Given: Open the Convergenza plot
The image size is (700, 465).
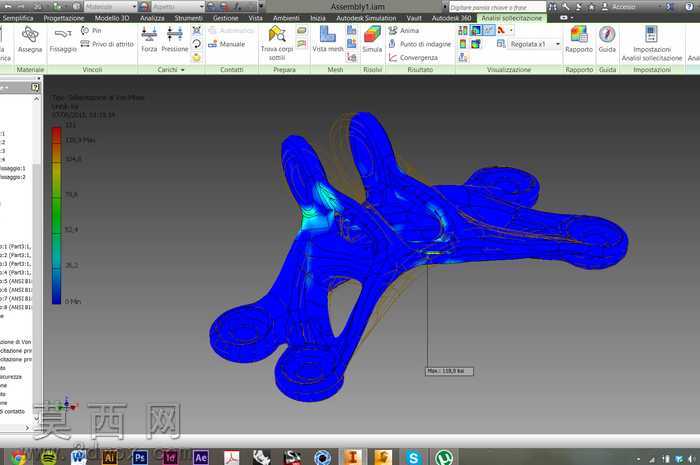Looking at the screenshot, I should (x=413, y=58).
